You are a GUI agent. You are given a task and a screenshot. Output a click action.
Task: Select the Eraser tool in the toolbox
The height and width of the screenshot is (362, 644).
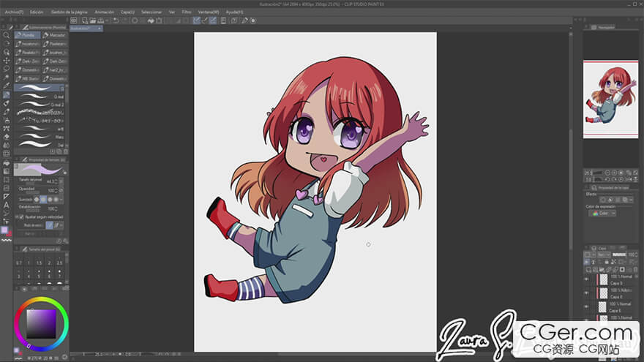(6, 137)
